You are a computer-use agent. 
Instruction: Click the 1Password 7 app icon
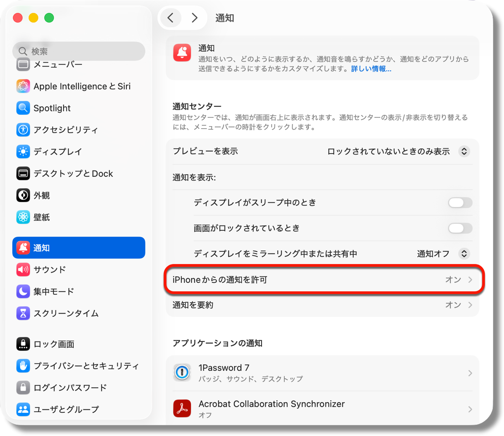[x=182, y=373]
